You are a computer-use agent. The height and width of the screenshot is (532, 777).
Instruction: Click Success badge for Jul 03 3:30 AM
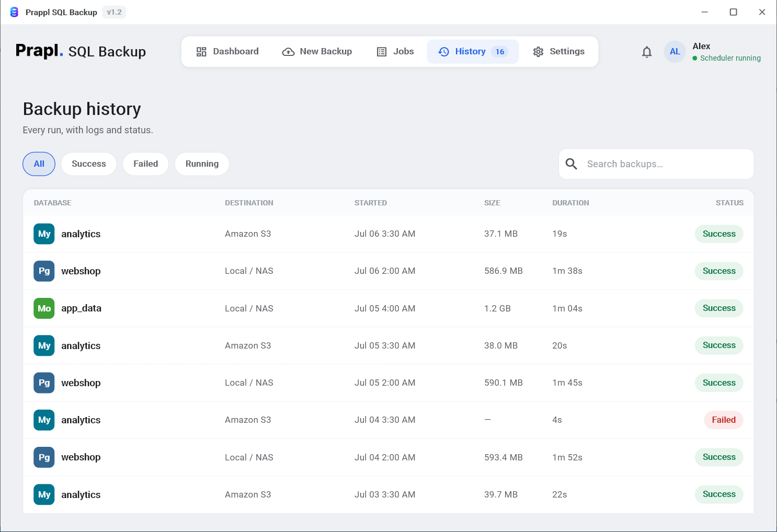pos(719,494)
